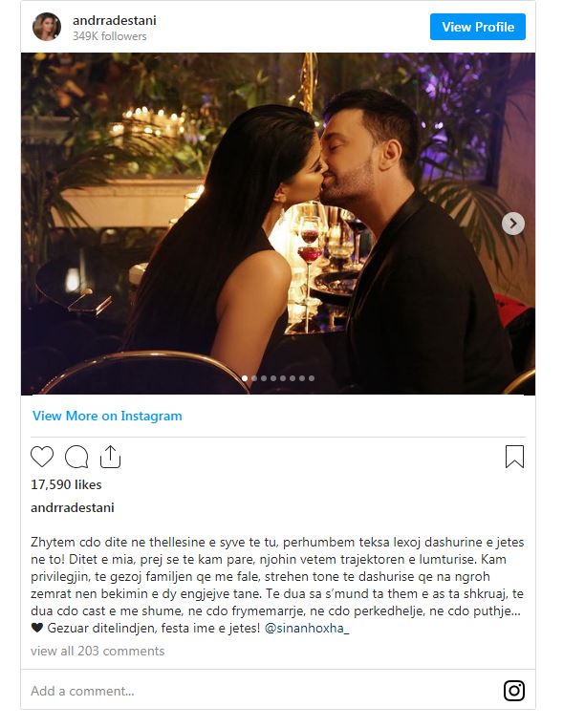The image size is (585, 728).
Task: Click the 17,590 likes count
Action: coord(66,484)
